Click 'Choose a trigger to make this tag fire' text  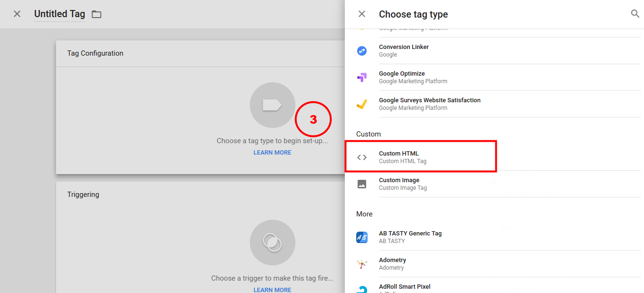272,278
